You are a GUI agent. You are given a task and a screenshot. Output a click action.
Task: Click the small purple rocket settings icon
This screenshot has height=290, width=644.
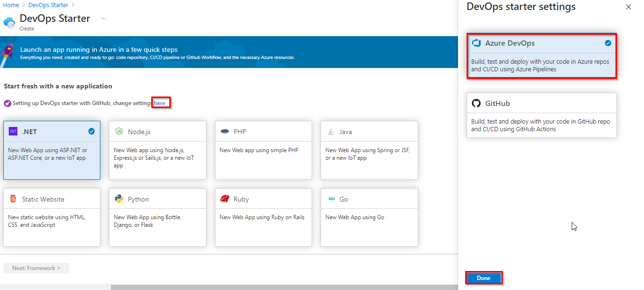7,103
